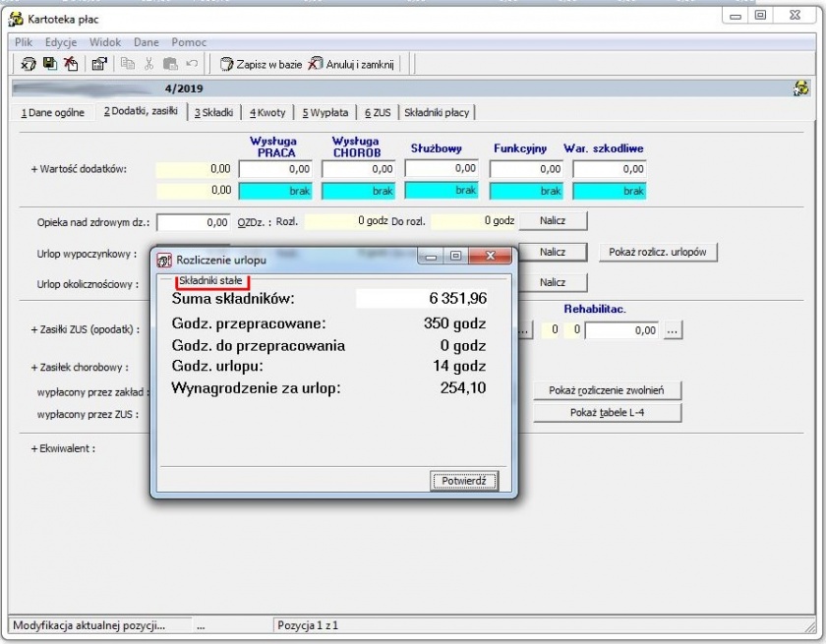The image size is (826, 644).
Task: Confirm dialog with Potwierdź button
Action: click(x=463, y=480)
